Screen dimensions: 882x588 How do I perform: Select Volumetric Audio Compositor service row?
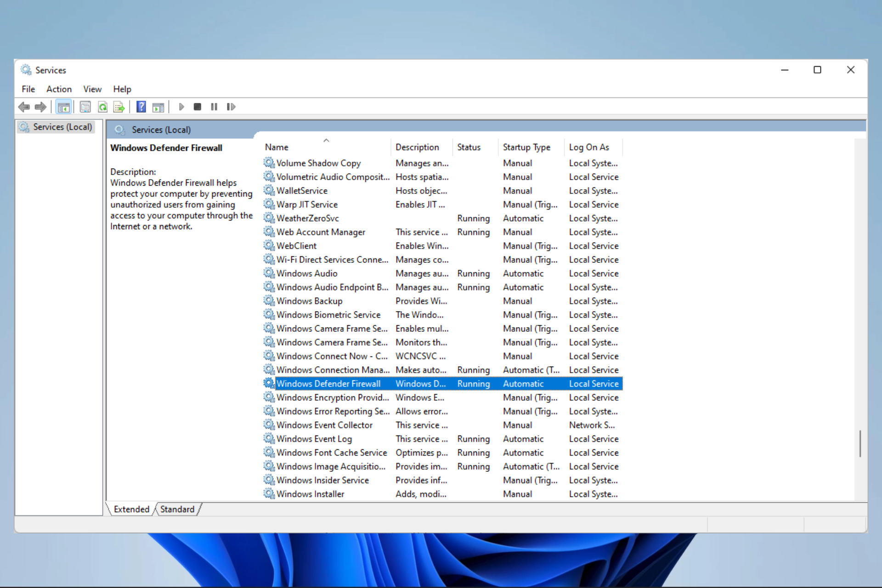click(442, 177)
